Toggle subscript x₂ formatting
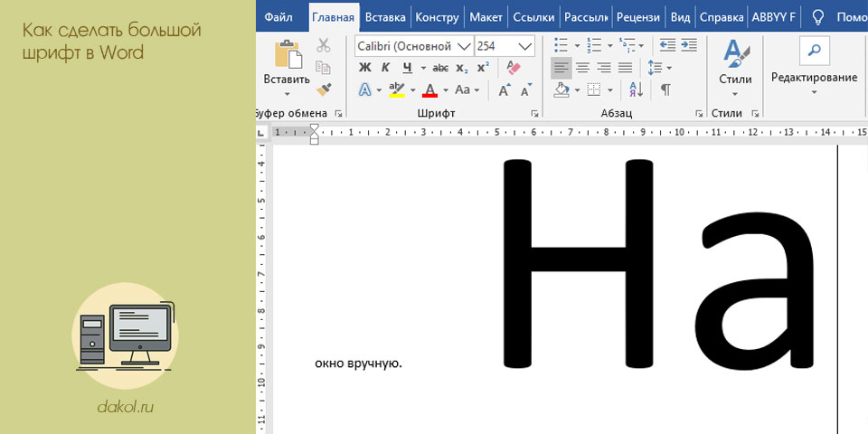Screen dimensions: 868x434 (462, 68)
